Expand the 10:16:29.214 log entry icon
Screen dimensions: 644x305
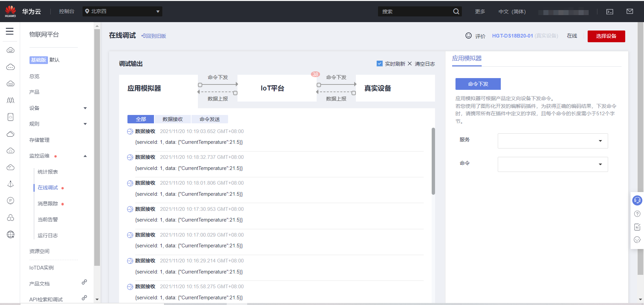(130, 261)
